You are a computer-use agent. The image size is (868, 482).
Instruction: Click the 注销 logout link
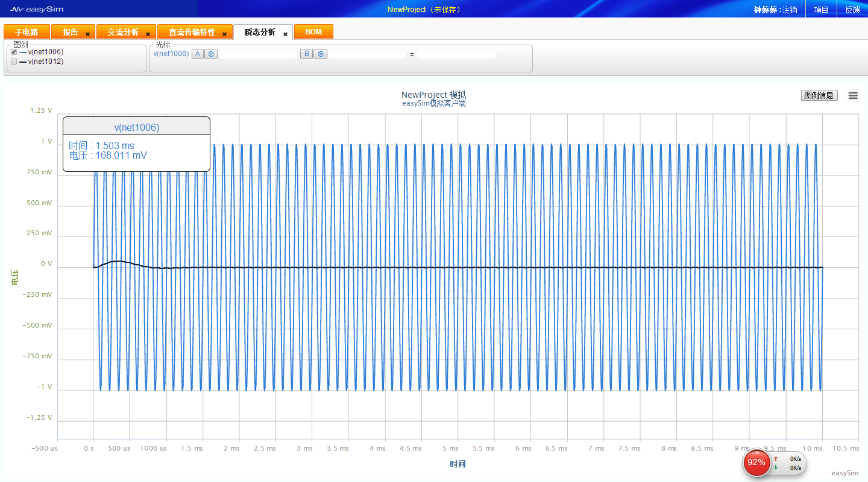[x=790, y=10]
